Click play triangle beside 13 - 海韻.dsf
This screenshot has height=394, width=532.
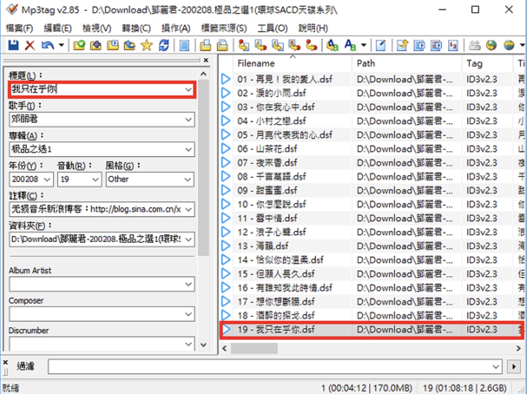[226, 246]
